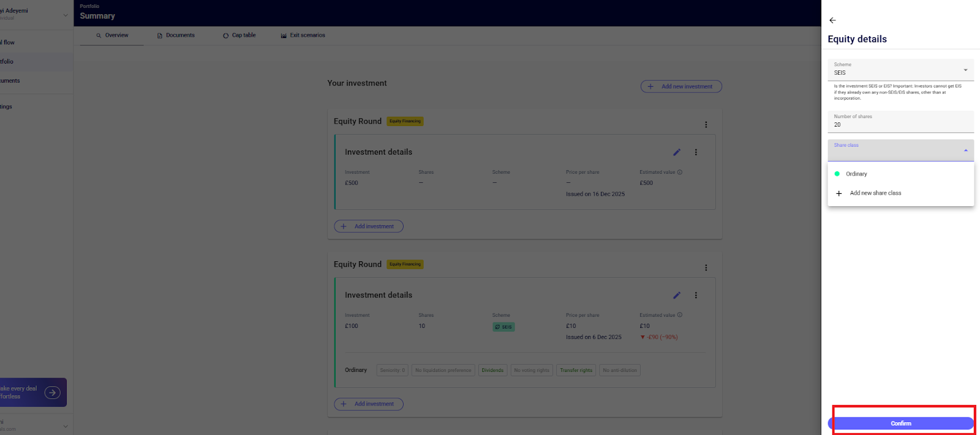Click the back arrow in Equity details
This screenshot has height=435, width=980.
832,20
